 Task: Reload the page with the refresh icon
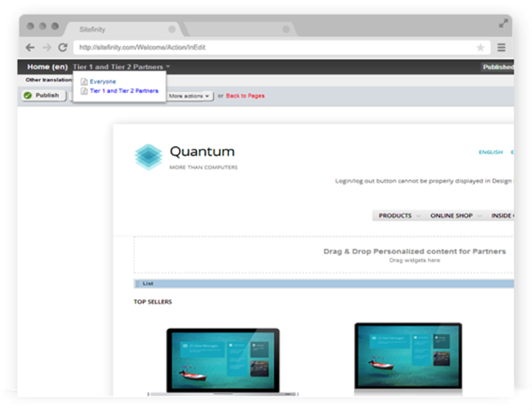click(62, 47)
